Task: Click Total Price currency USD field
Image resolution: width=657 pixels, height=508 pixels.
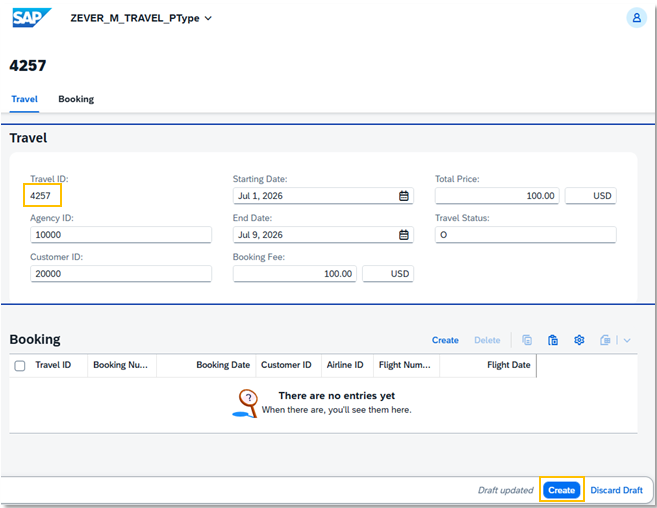Action: coord(590,196)
